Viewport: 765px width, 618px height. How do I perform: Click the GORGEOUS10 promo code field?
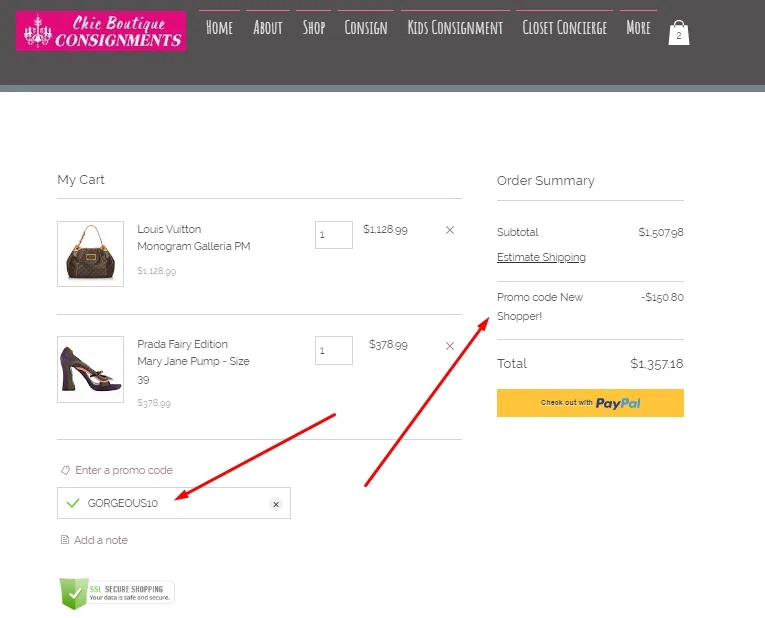click(x=174, y=503)
